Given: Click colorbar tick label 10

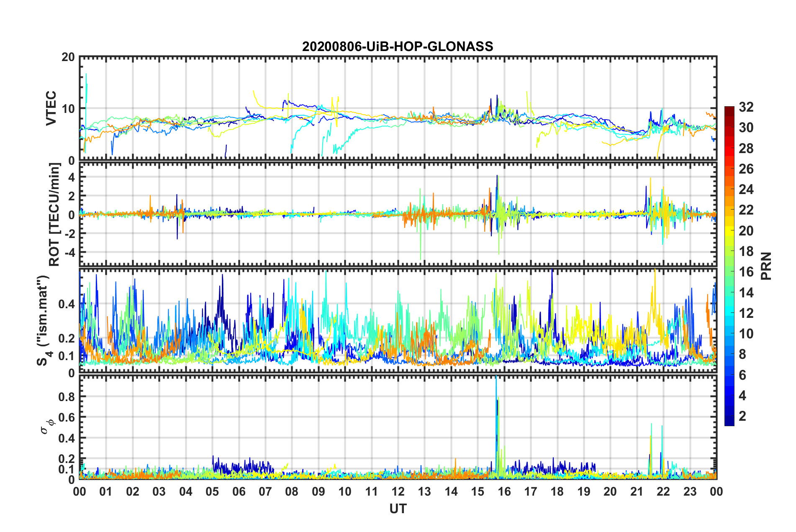Looking at the screenshot, I should pyautogui.click(x=746, y=334).
